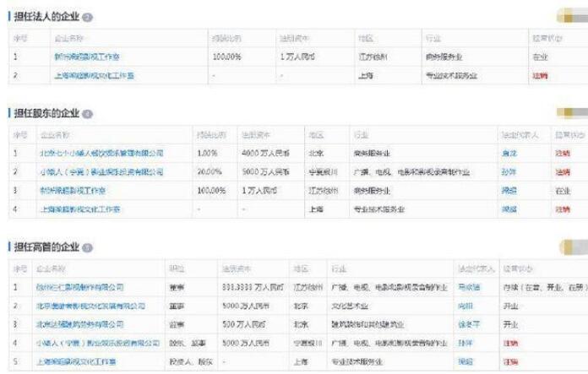
Task: Open the 小矮人(宁夏) company link in 担任股东的企业 row 2
Action: (x=101, y=172)
